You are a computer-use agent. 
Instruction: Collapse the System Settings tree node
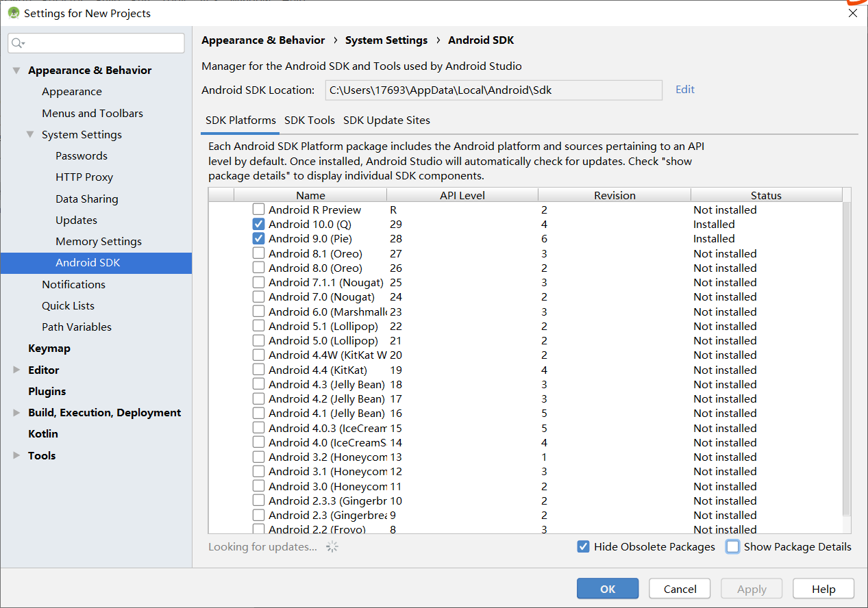[30, 134]
